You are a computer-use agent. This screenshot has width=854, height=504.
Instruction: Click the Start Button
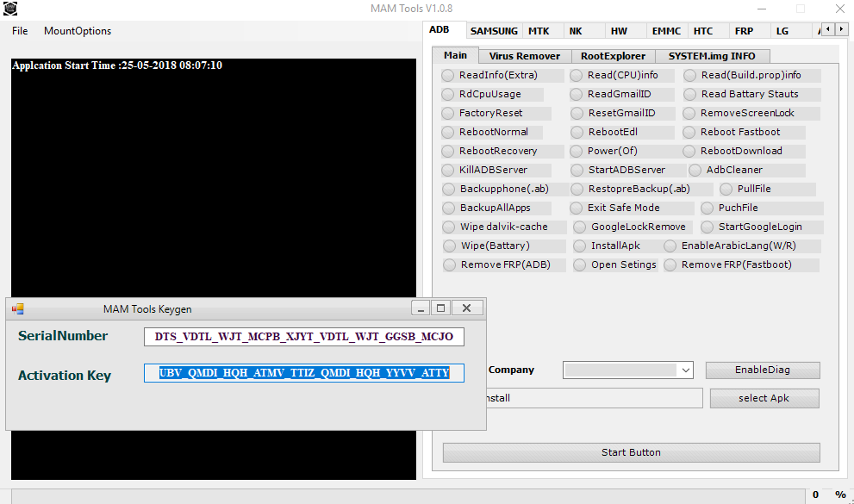coord(632,453)
